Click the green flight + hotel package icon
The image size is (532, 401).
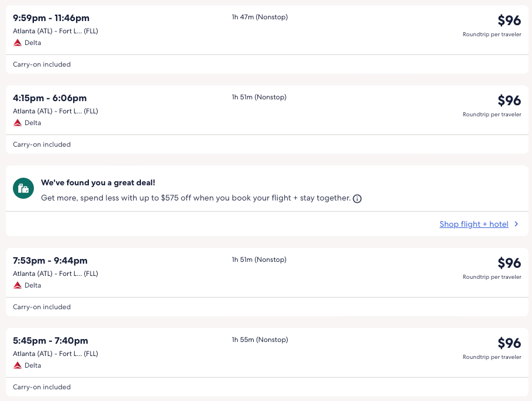[23, 188]
